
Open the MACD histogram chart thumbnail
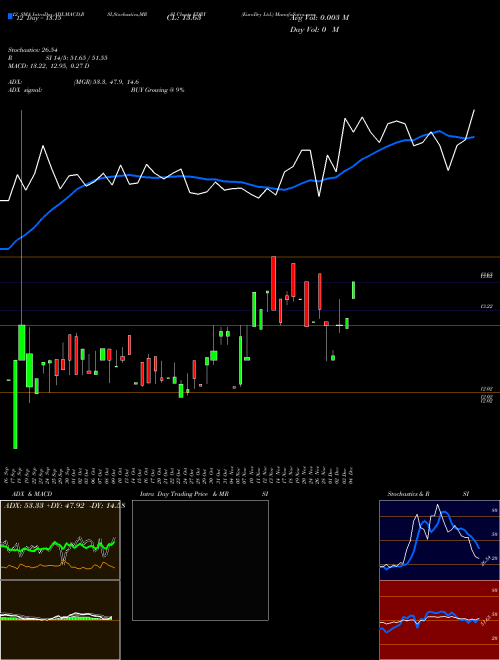[60, 620]
